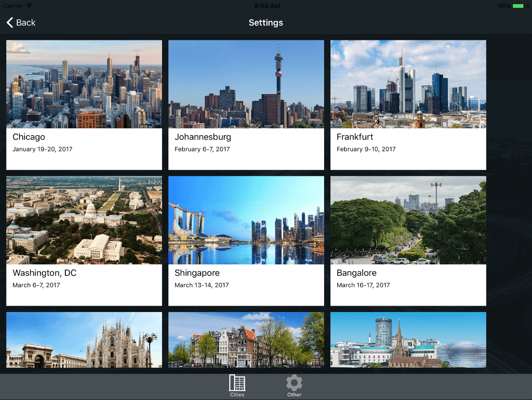The height and width of the screenshot is (400, 532).
Task: Open the Cities tab building icon
Action: tap(237, 383)
